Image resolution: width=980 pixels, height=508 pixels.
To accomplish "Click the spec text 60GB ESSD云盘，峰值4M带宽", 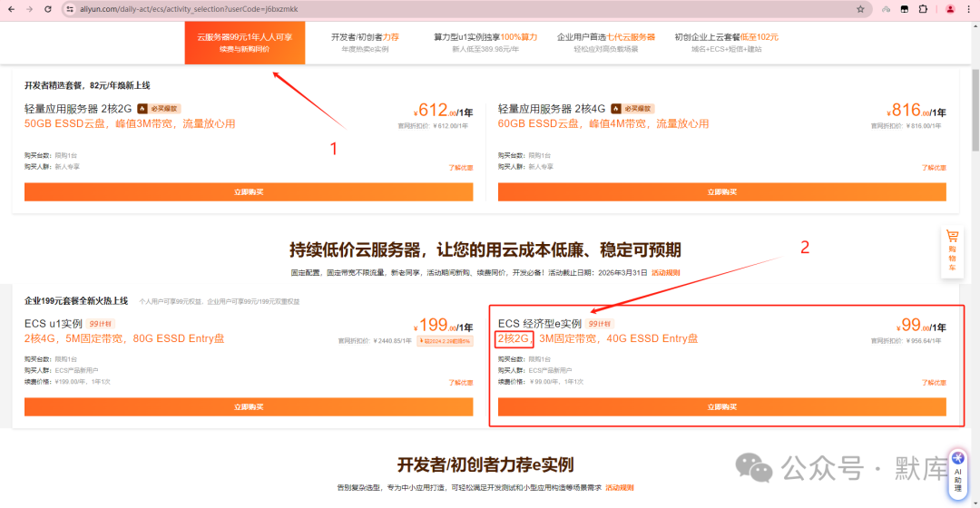I will pos(572,123).
